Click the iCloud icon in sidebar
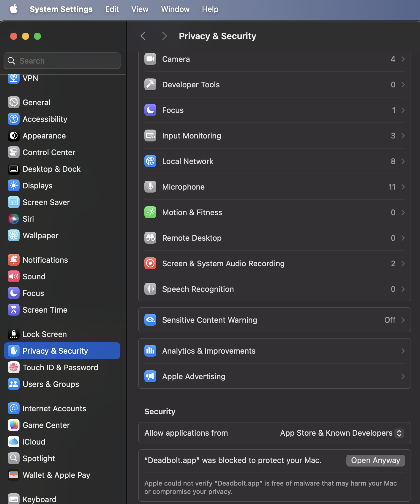This screenshot has height=504, width=420. click(14, 442)
